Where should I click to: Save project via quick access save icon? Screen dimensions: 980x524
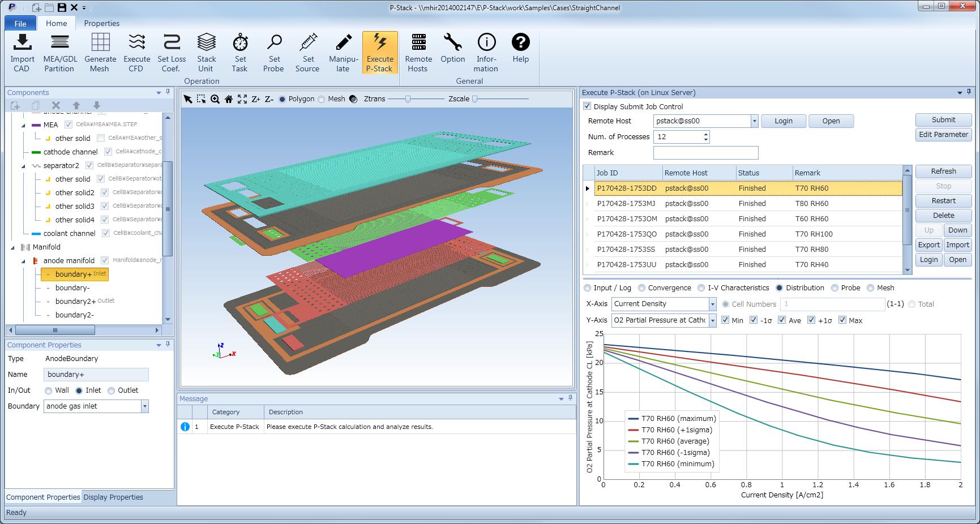coord(62,7)
